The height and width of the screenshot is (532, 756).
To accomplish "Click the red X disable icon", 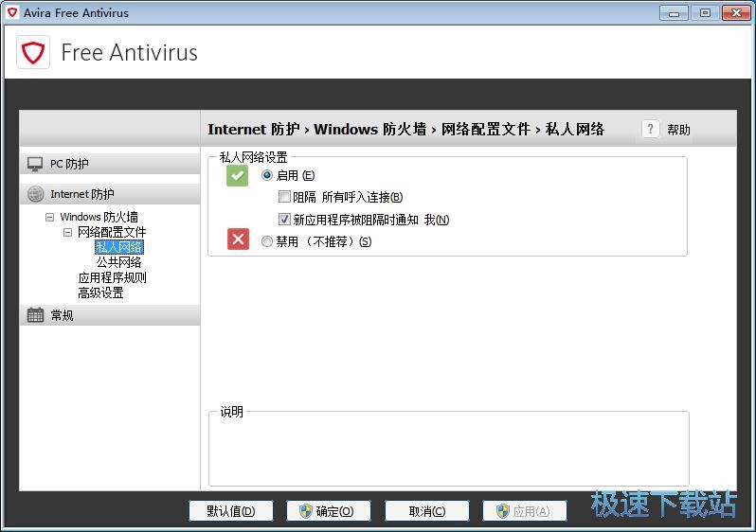I will pos(238,239).
